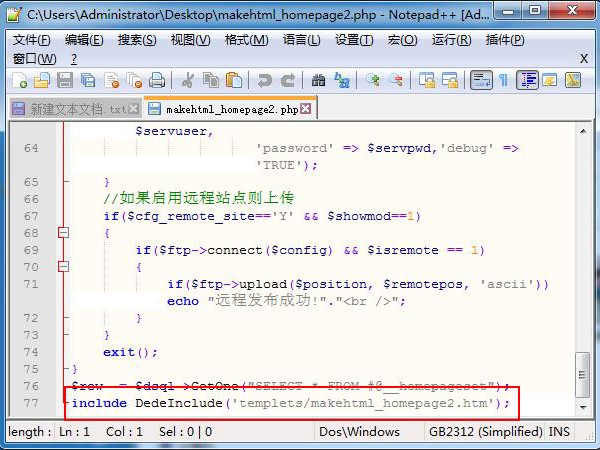Collapse the code block at line 68
The width and height of the screenshot is (600, 450).
pyautogui.click(x=64, y=233)
